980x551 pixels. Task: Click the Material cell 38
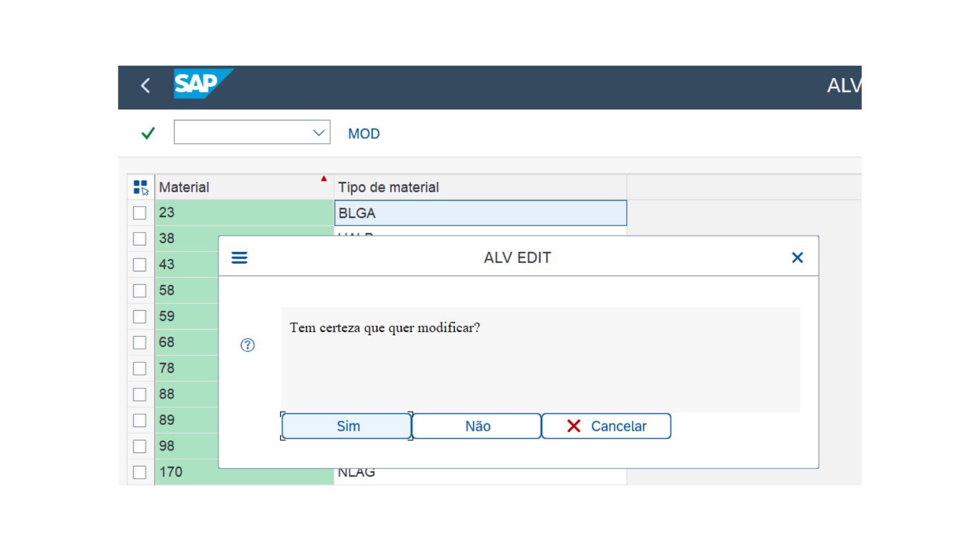pos(187,239)
